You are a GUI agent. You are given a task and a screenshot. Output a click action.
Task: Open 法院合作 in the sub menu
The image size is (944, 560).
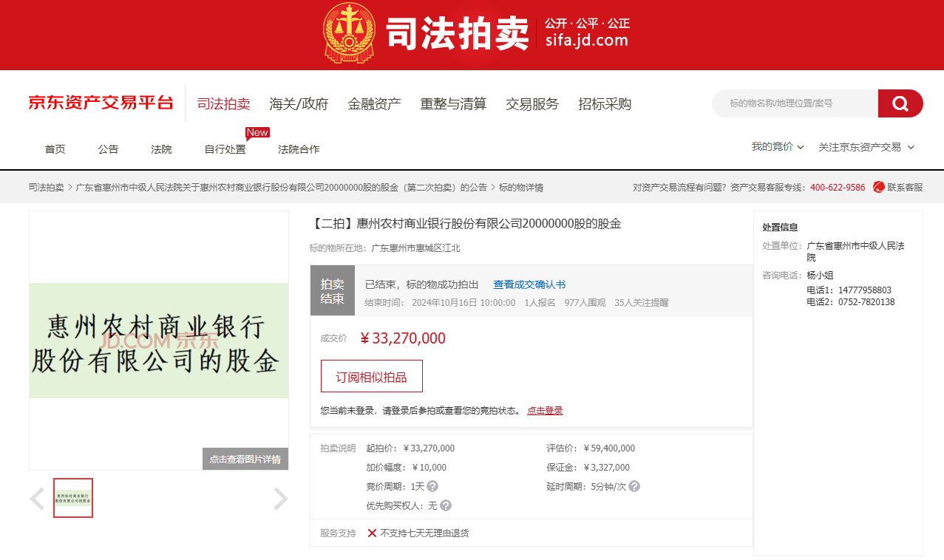(299, 149)
